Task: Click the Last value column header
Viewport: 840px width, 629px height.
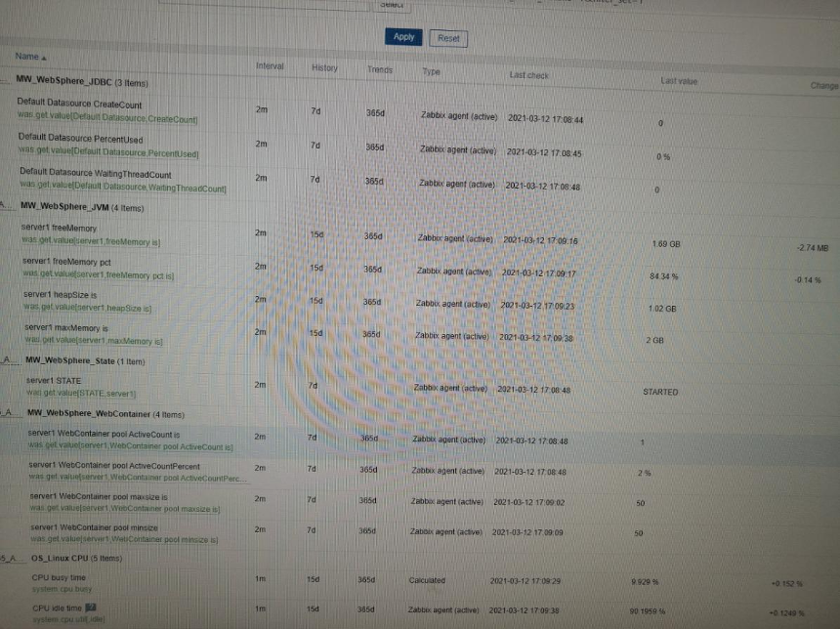Action: [679, 81]
